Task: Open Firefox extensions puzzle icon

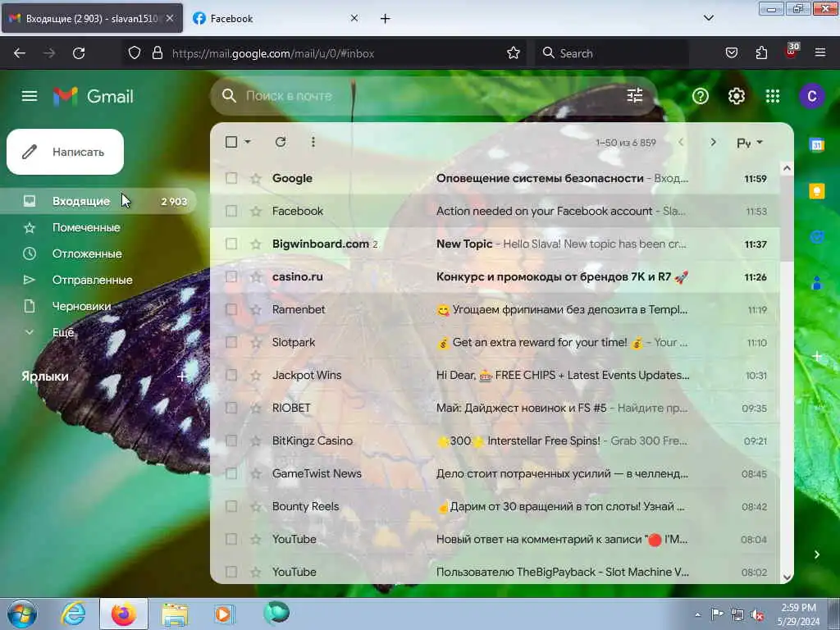Action: click(761, 53)
